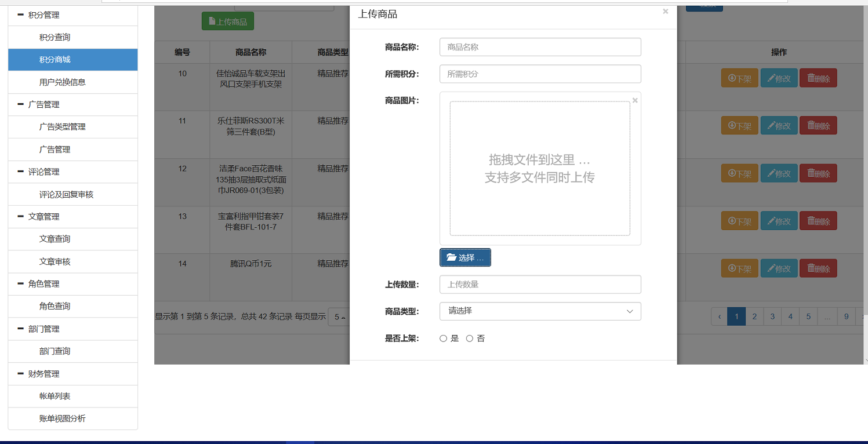The width and height of the screenshot is (868, 444).
Task: Select 否 radio for 是否上架
Action: [470, 339]
